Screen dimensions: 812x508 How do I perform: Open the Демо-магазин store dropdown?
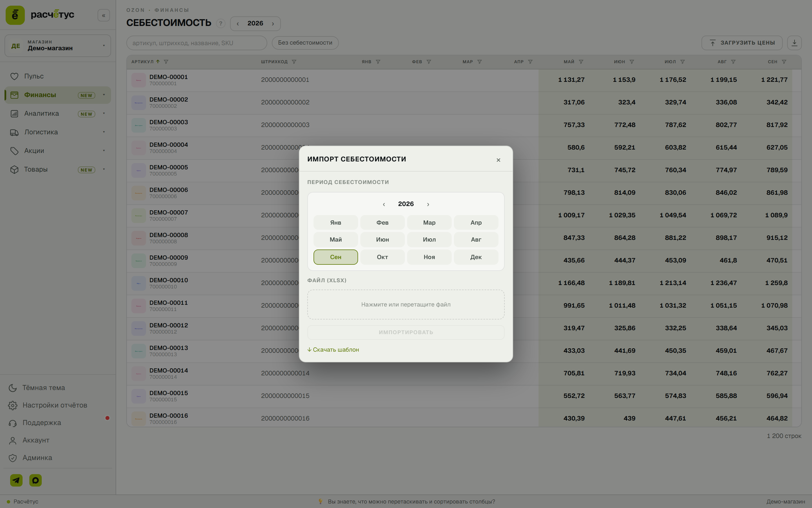point(58,46)
